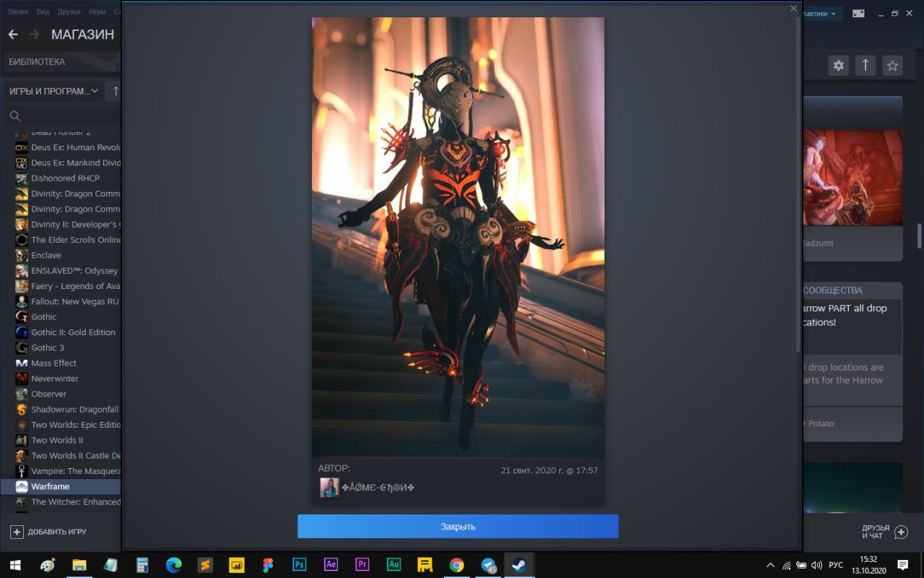Switch to Big Picture mode icon

pyautogui.click(x=858, y=13)
